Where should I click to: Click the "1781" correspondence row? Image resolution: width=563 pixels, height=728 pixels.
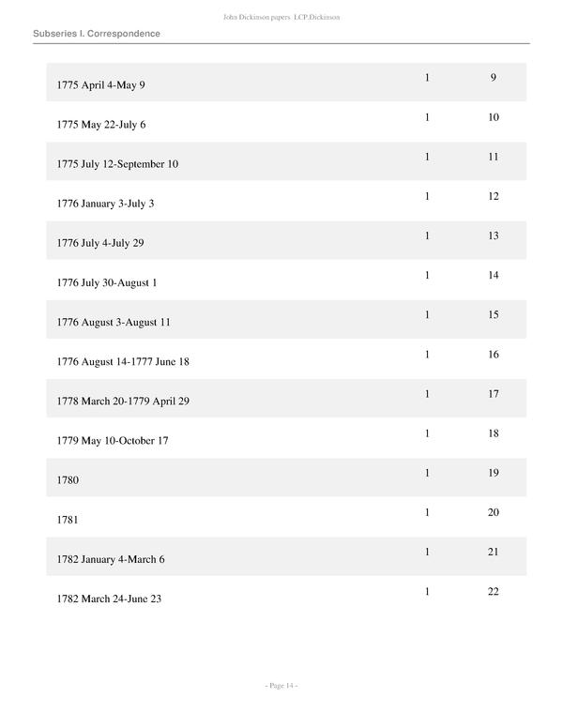[x=68, y=520]
